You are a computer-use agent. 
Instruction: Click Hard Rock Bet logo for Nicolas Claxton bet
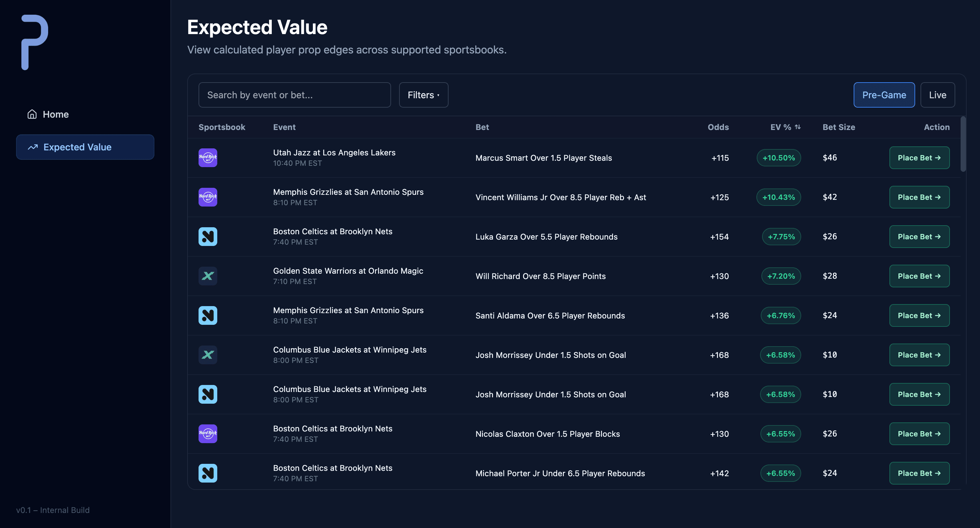pyautogui.click(x=208, y=434)
